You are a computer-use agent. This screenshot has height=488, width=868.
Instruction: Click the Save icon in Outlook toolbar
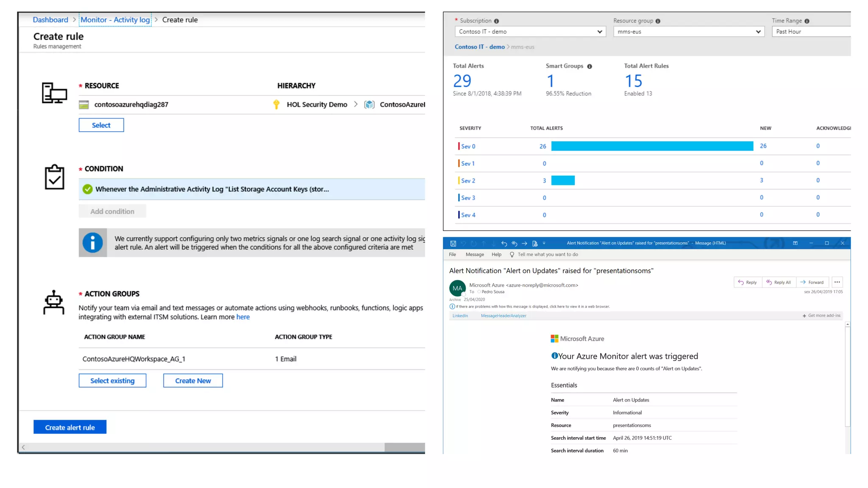click(453, 244)
